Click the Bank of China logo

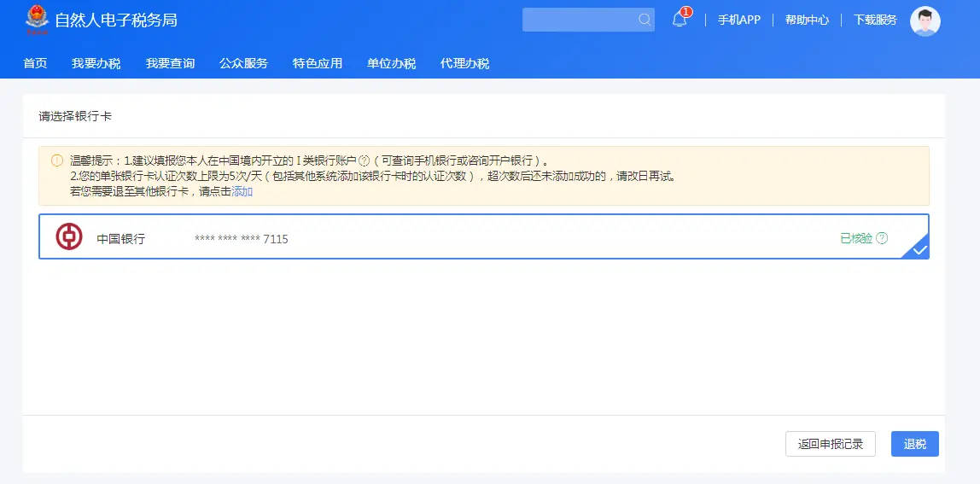69,236
